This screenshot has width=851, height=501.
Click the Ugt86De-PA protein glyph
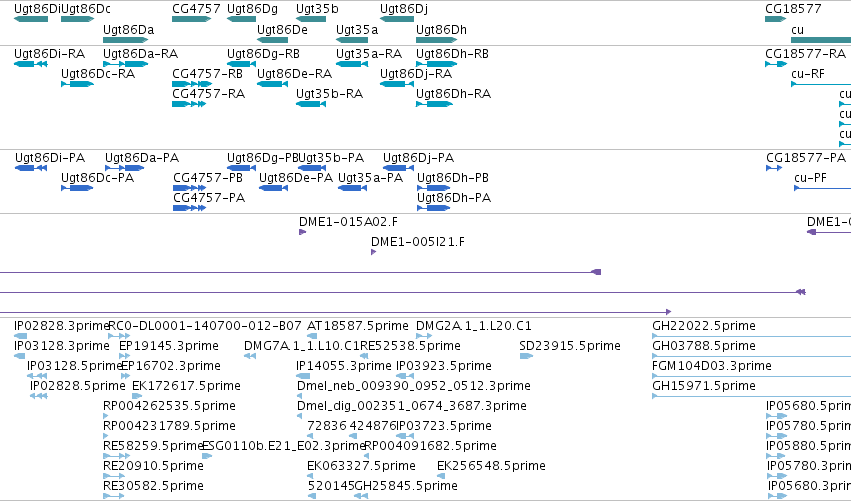point(274,188)
